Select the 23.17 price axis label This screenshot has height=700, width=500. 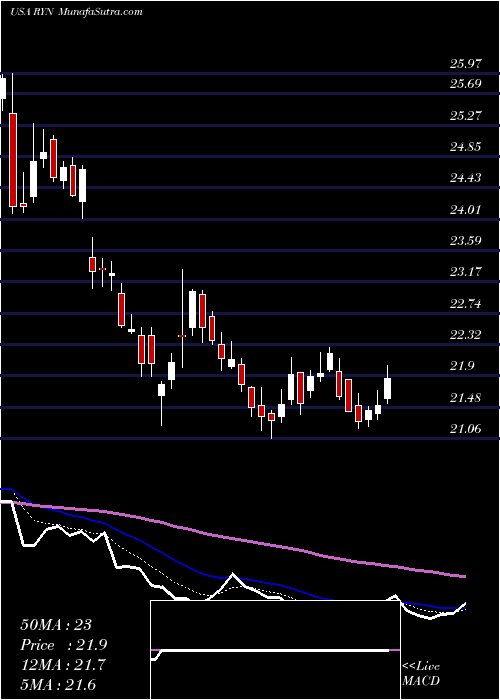[466, 272]
